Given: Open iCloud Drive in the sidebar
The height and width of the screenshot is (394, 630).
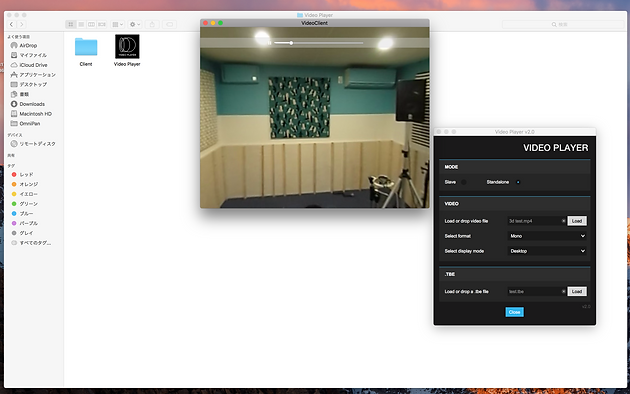Looking at the screenshot, I should coord(34,65).
